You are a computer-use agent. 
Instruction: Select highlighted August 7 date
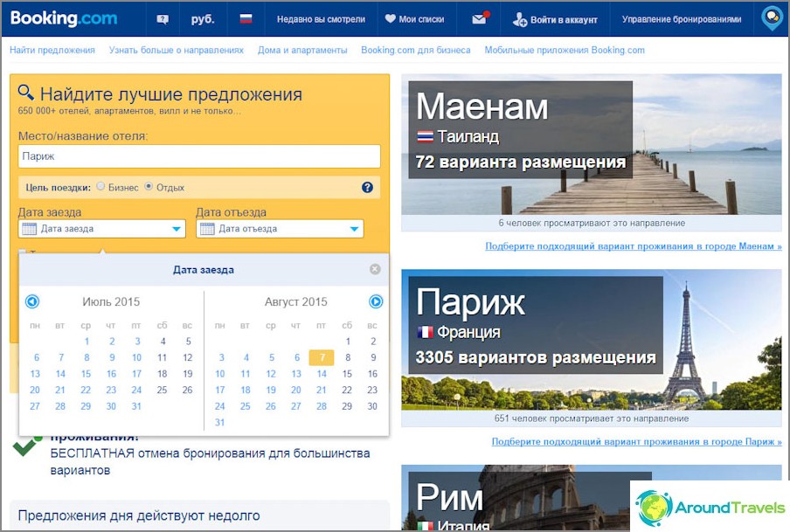click(322, 357)
